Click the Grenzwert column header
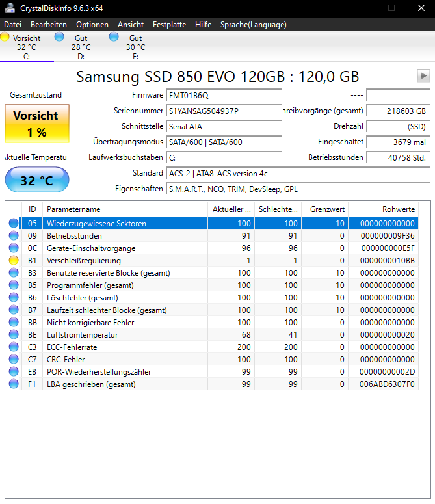 tap(325, 209)
